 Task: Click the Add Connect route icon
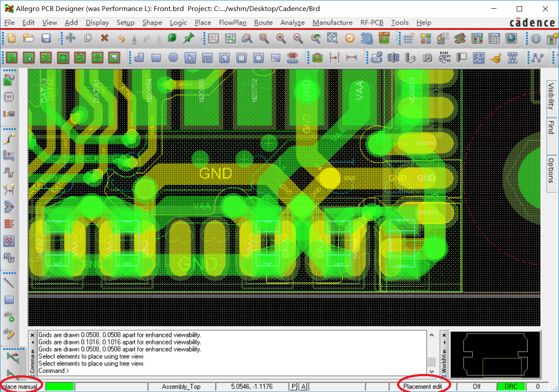pos(9,139)
